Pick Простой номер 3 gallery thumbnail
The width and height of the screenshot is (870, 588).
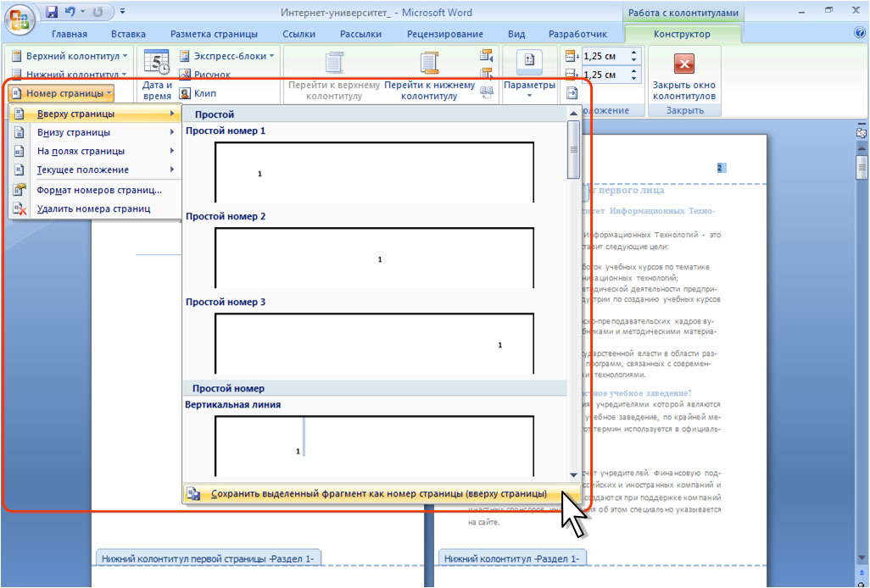coord(375,343)
